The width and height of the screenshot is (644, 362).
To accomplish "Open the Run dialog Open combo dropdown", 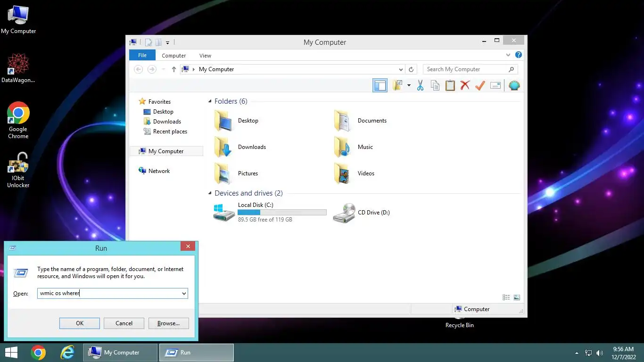I will (184, 293).
